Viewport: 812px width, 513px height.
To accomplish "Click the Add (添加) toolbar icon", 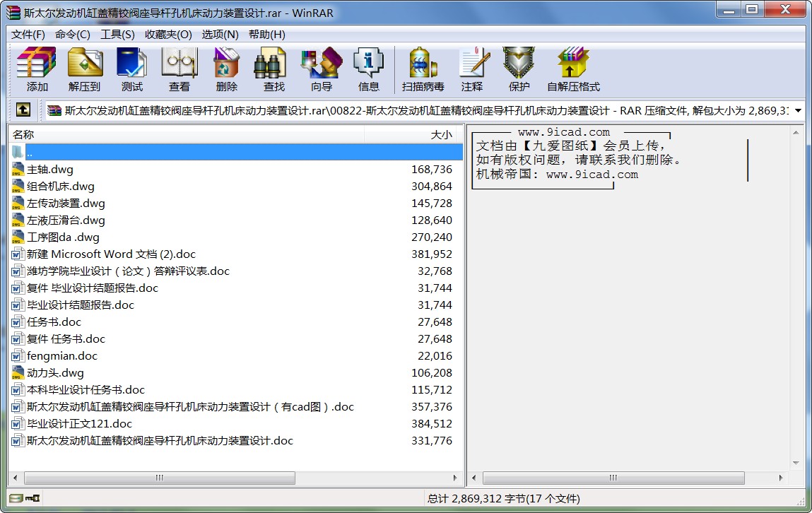I will tap(37, 69).
